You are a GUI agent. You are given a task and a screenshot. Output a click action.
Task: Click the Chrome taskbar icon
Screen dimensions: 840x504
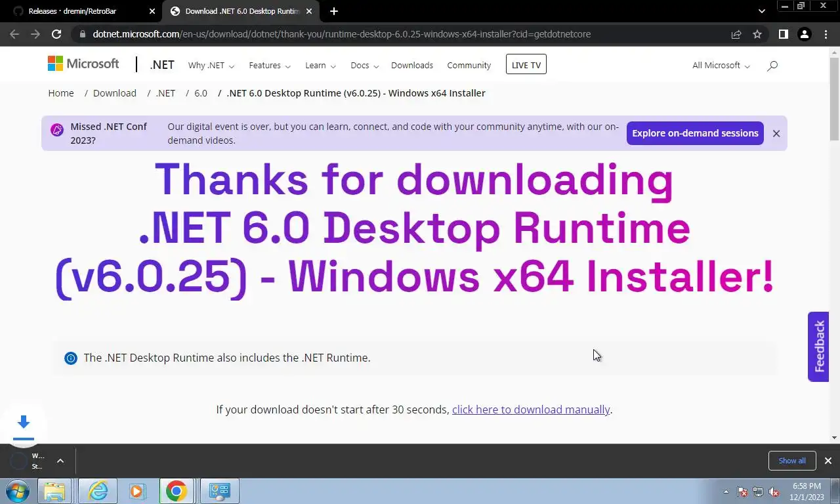click(176, 491)
